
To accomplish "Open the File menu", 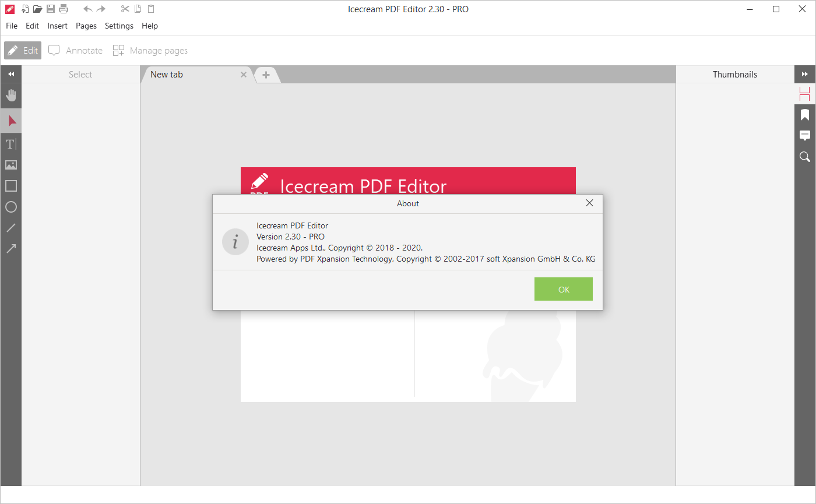I will coord(12,26).
